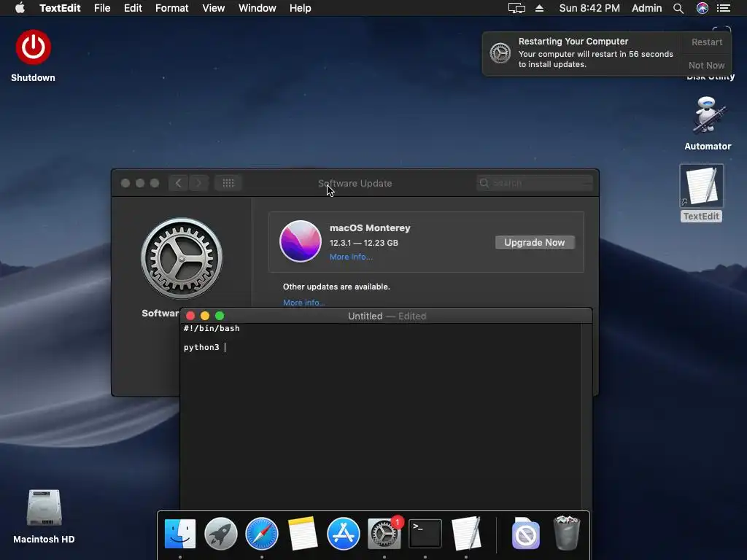The height and width of the screenshot is (560, 747).
Task: Click after python3 in the editor
Action: click(225, 347)
